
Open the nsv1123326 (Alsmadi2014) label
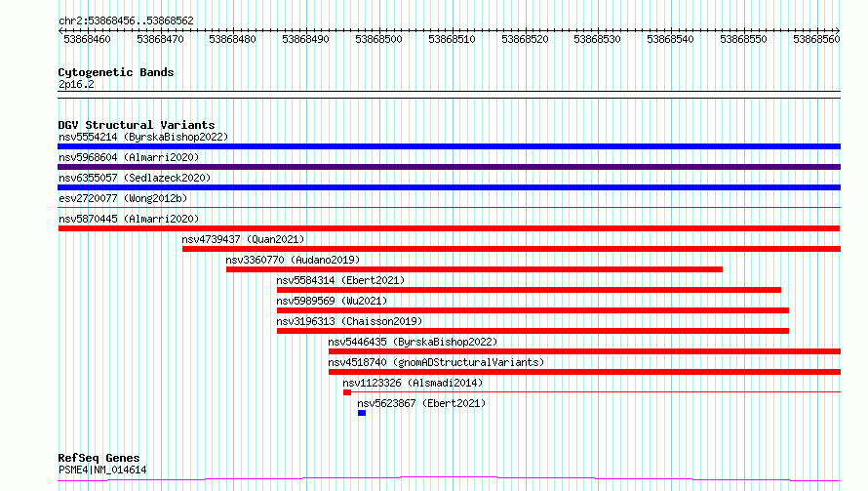click(x=413, y=383)
